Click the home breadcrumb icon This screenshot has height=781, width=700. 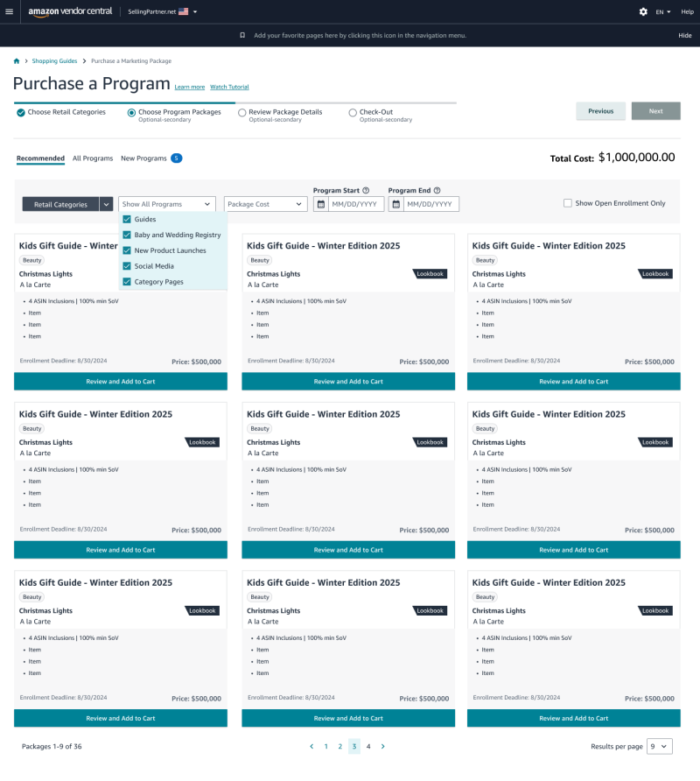17,61
